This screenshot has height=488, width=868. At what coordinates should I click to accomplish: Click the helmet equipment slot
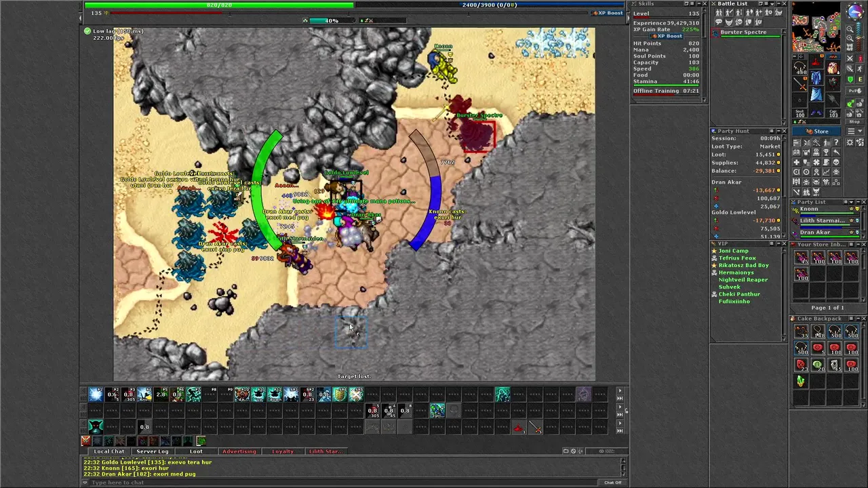point(816,60)
